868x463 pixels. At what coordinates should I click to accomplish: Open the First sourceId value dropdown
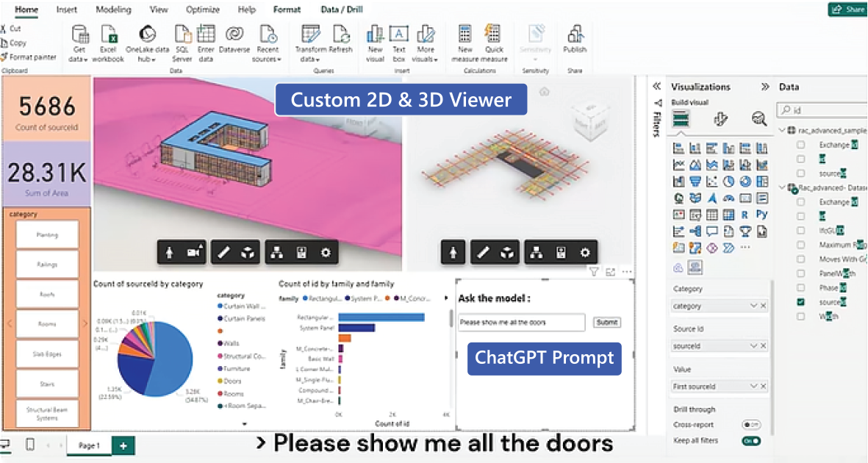753,386
